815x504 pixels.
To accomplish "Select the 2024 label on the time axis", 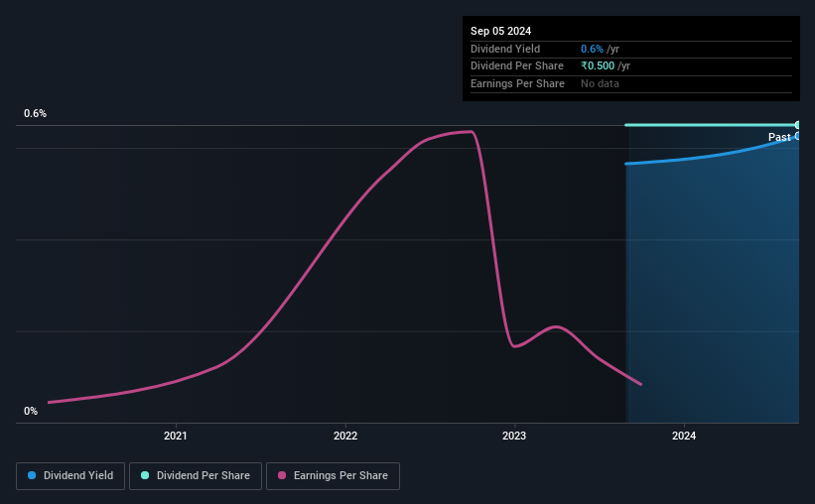I will (684, 436).
